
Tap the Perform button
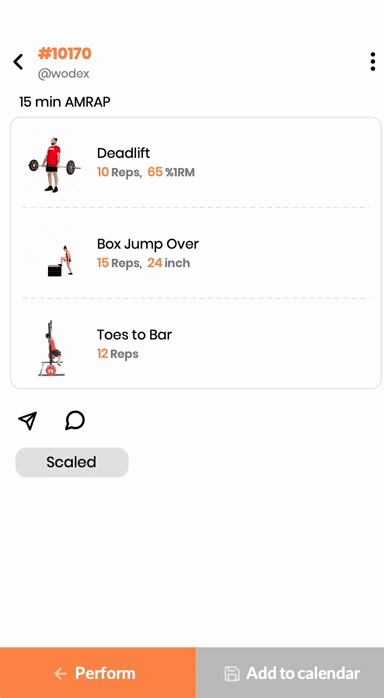(x=98, y=673)
